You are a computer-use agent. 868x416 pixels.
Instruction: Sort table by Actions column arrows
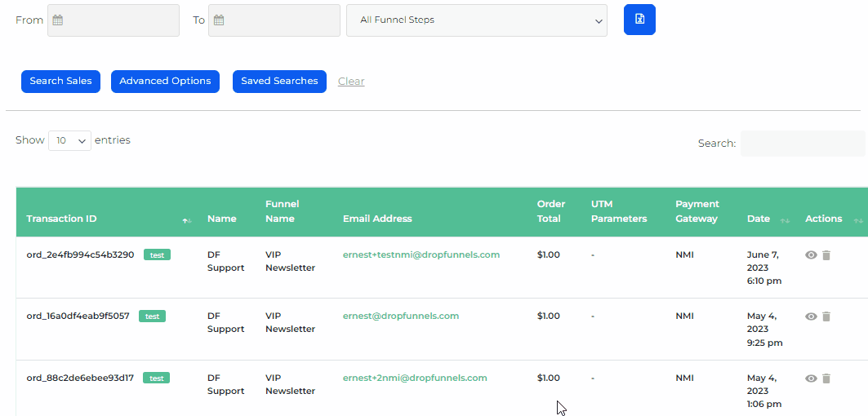tap(858, 220)
